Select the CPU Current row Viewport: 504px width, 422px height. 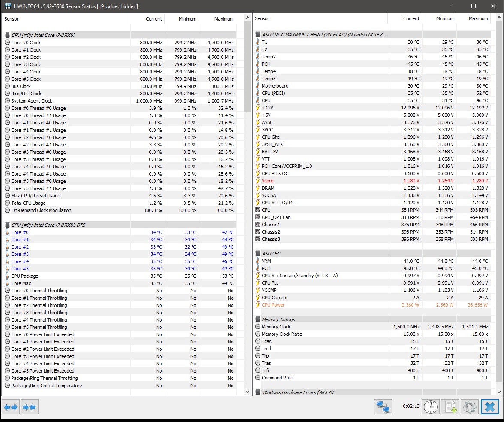[x=372, y=298]
